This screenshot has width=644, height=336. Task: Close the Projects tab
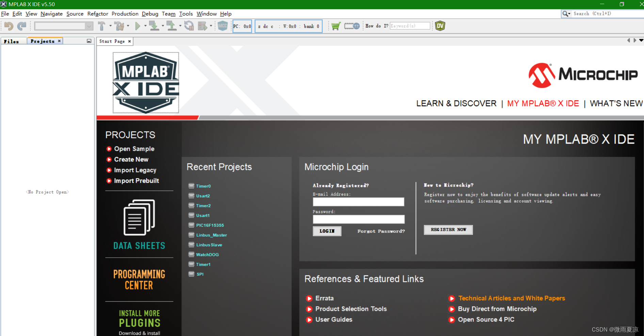[59, 41]
